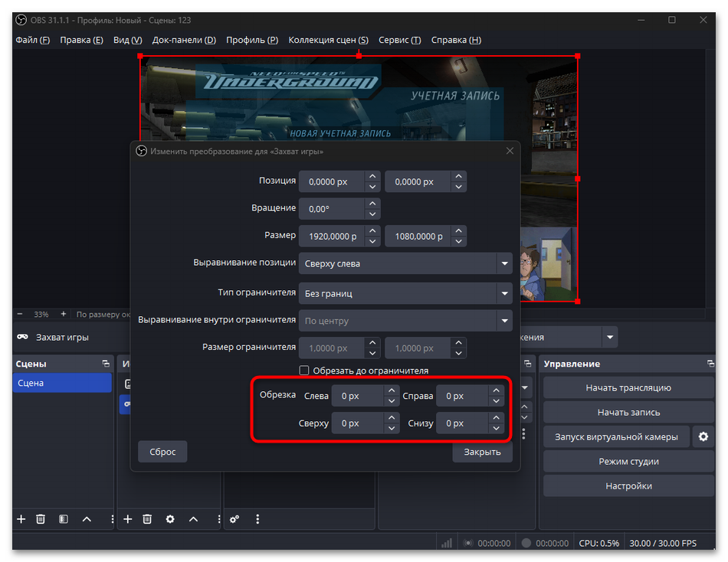This screenshot has height=562, width=728.
Task: Increase Снизу crop value with up arrow
Action: (496, 417)
